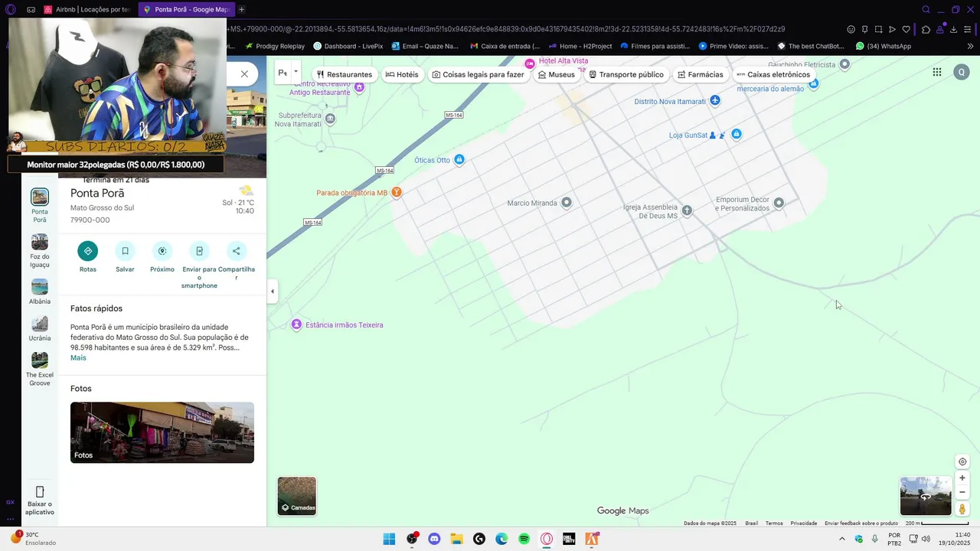
Task: Click the Parada obrigatória MB restaurant pin
Action: tap(397, 192)
